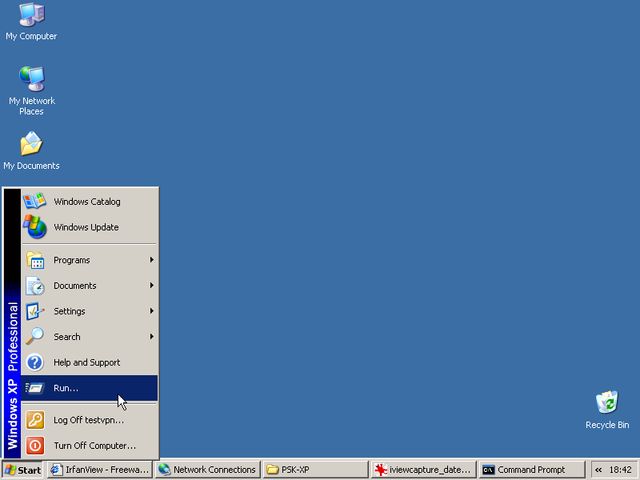This screenshot has height=480, width=640.
Task: Expand the Search submenu arrow
Action: click(151, 337)
